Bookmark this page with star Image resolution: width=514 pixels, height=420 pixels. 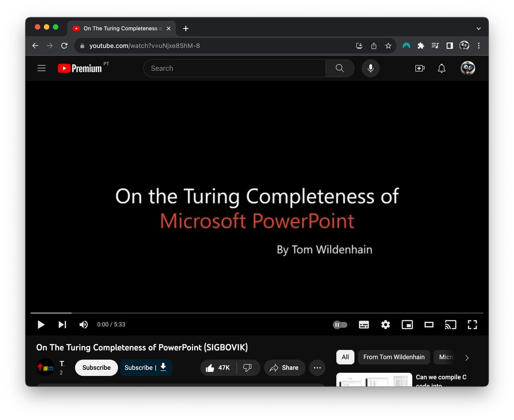pos(388,45)
